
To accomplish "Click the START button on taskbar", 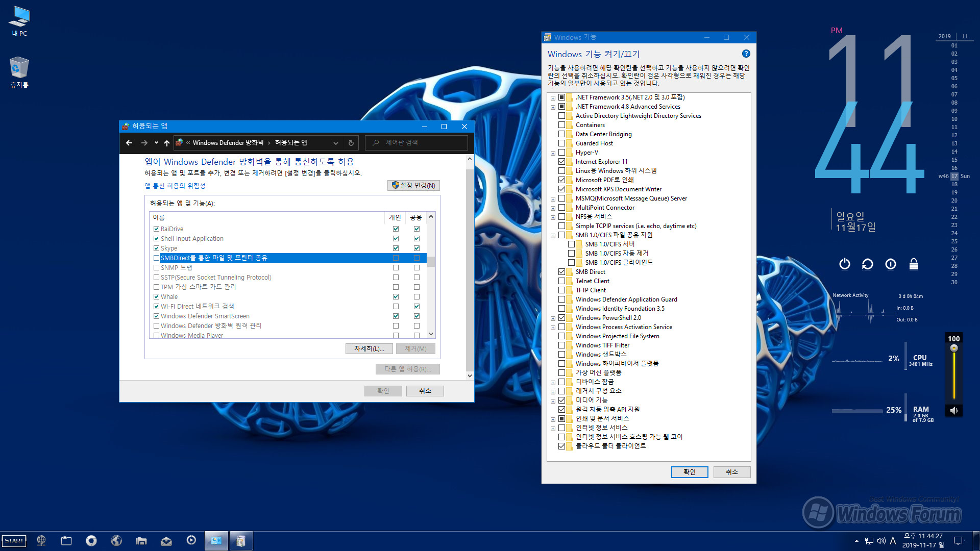I will pyautogui.click(x=14, y=541).
